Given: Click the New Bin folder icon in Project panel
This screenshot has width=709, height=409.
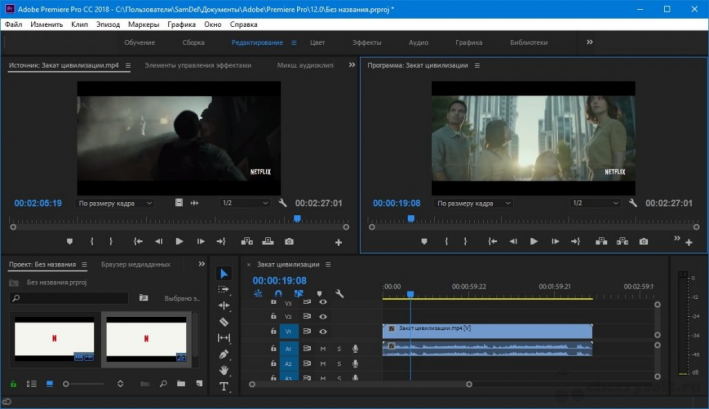Looking at the screenshot, I should [181, 384].
